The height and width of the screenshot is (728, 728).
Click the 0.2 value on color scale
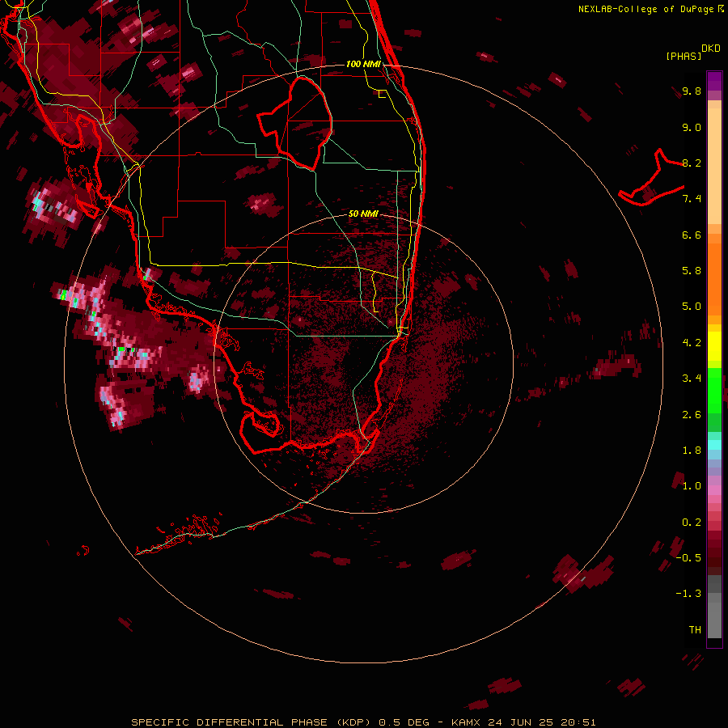(692, 523)
